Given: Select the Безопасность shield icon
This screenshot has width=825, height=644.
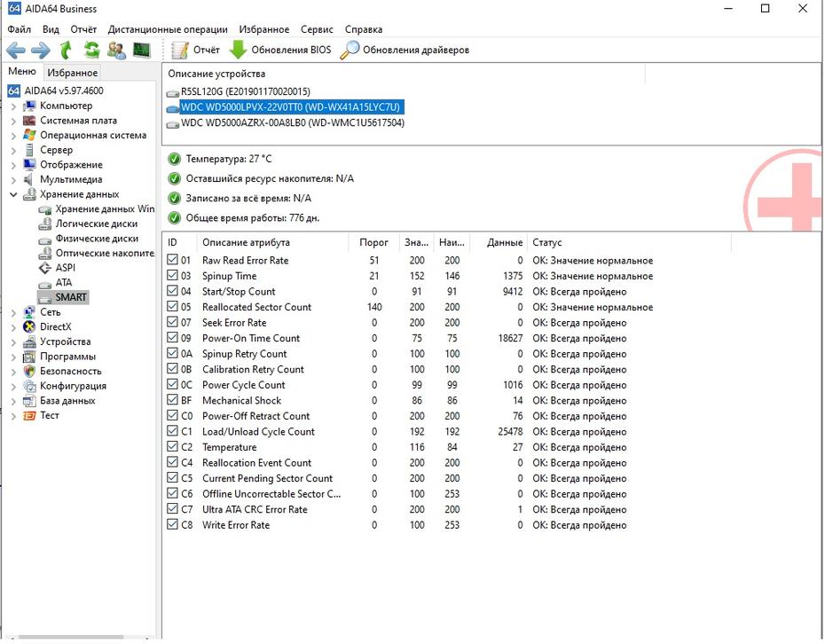Looking at the screenshot, I should 29,372.
